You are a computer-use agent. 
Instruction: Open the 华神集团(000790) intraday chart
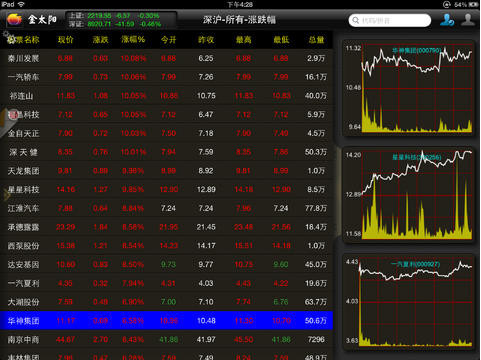click(x=408, y=88)
